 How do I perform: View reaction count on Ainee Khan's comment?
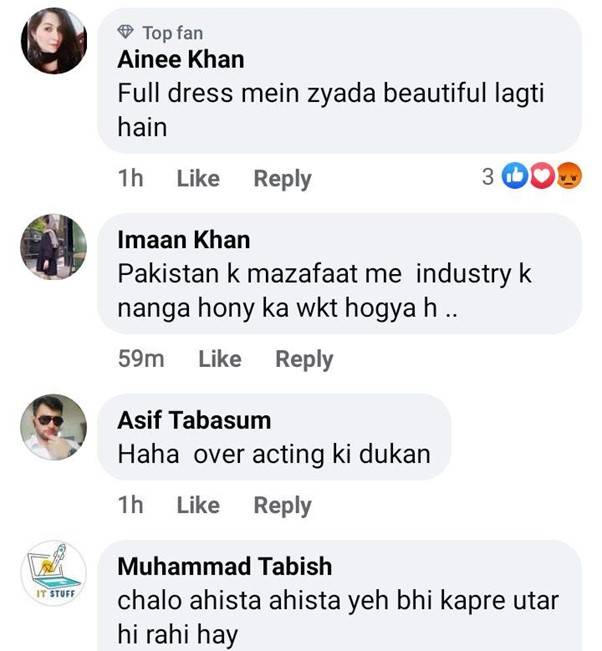488,178
